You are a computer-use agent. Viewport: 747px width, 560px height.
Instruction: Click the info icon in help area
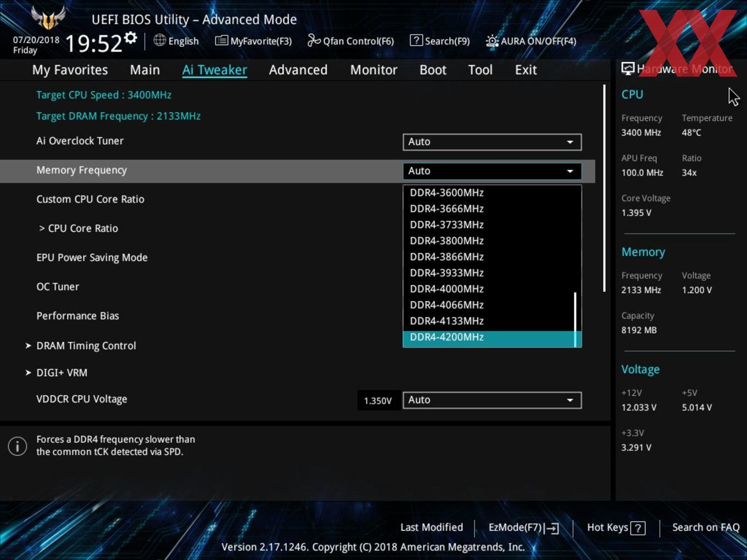point(18,446)
